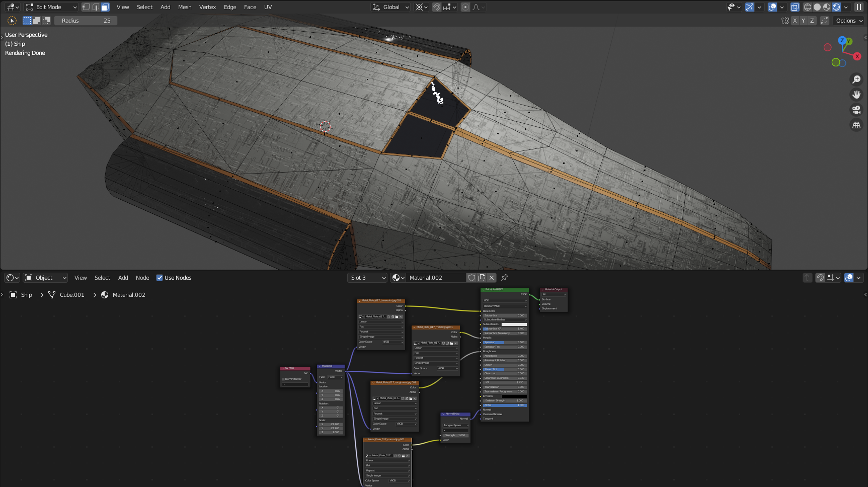Pause the viewport render preview

coord(859,7)
